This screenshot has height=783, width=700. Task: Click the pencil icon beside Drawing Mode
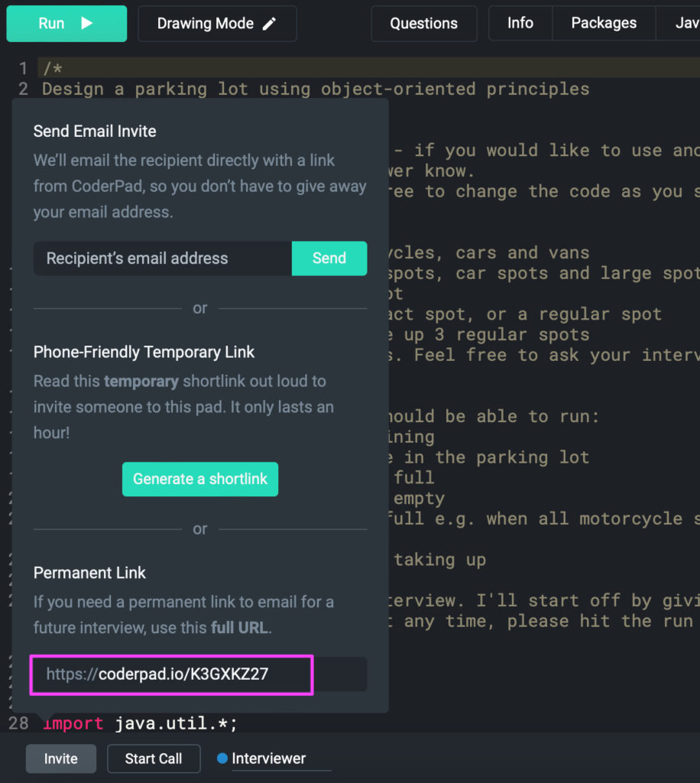[x=270, y=24]
